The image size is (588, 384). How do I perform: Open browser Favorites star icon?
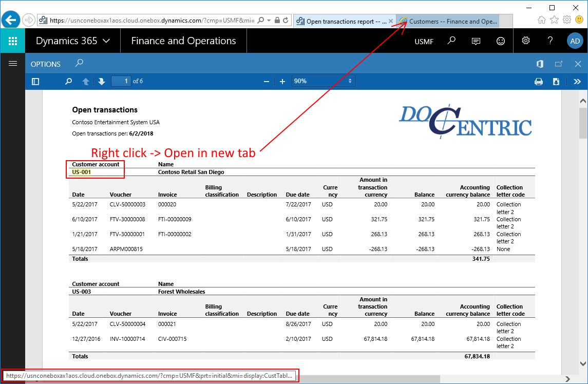pos(554,20)
